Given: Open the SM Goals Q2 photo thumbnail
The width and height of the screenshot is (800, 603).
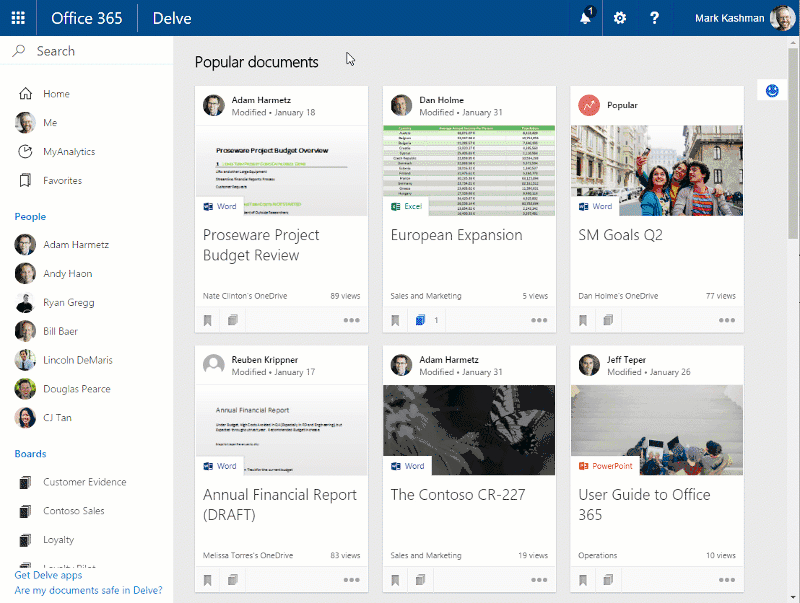Looking at the screenshot, I should [657, 170].
